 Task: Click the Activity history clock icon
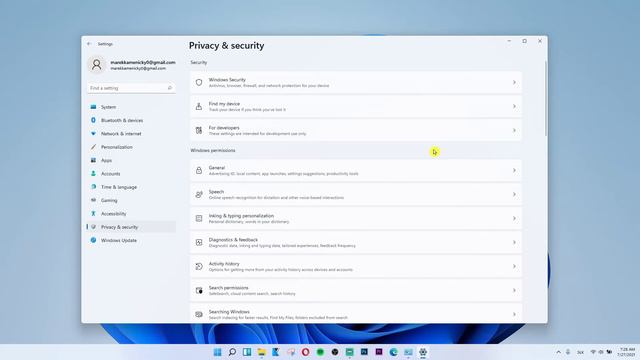199,267
